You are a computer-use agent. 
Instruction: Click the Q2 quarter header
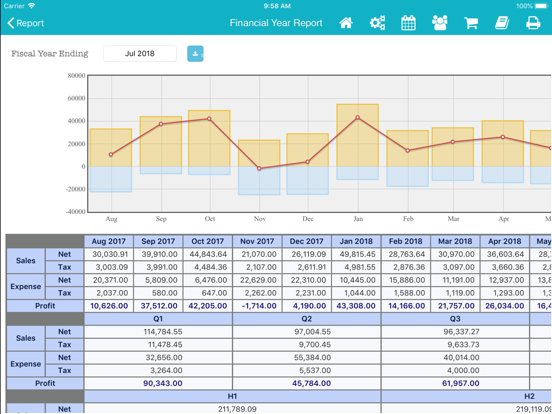point(307,319)
